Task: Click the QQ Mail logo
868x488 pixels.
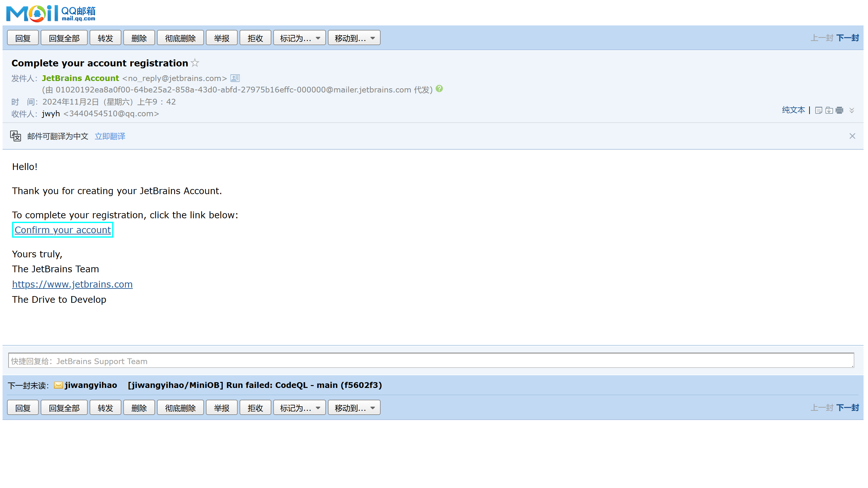Action: [x=51, y=13]
